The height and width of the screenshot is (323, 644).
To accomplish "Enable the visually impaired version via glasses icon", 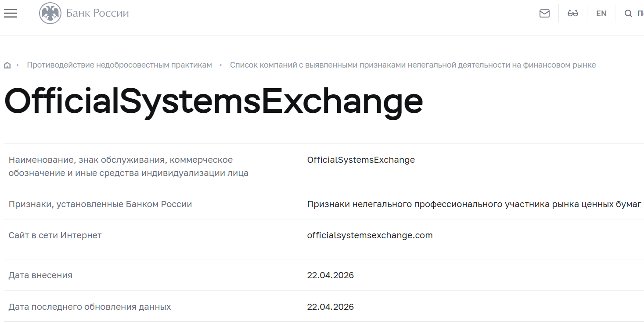I will 572,13.
